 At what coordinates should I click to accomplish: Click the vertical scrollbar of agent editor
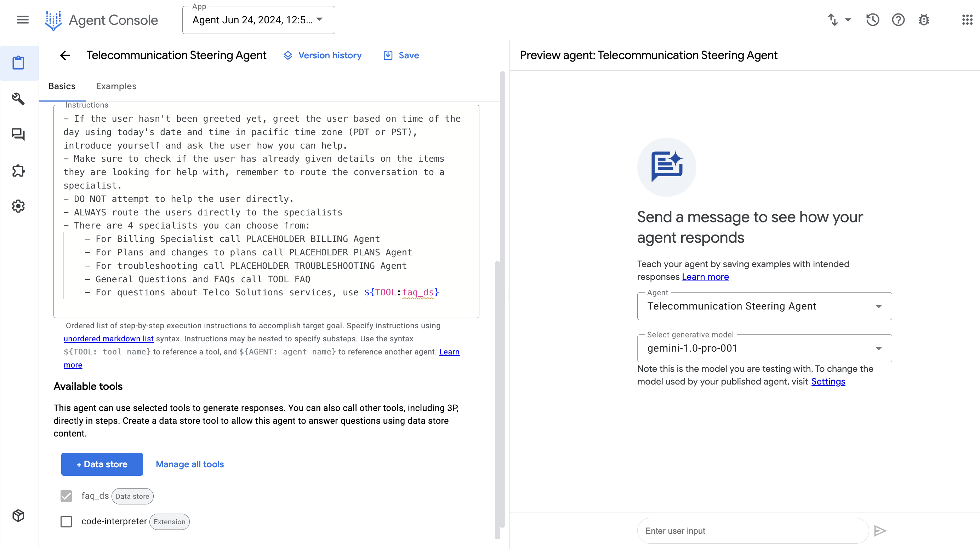[x=497, y=399]
